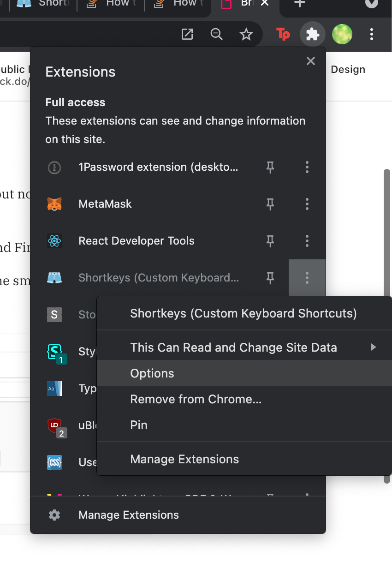
Task: Click the React Developer Tools extension name
Action: (x=137, y=241)
